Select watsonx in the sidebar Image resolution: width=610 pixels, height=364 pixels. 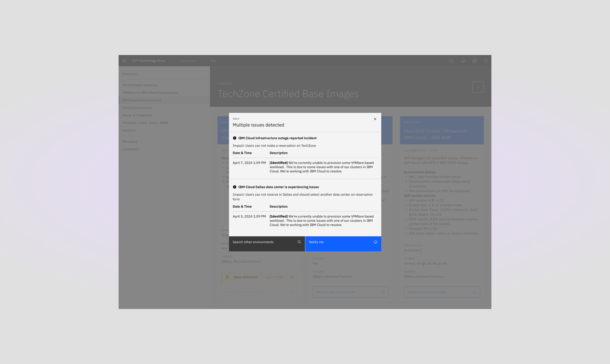[x=129, y=130]
